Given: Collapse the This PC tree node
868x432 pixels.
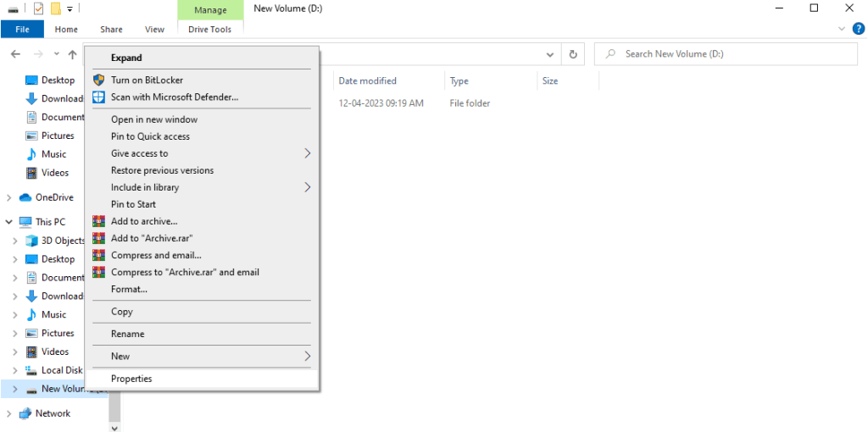Looking at the screenshot, I should point(8,222).
